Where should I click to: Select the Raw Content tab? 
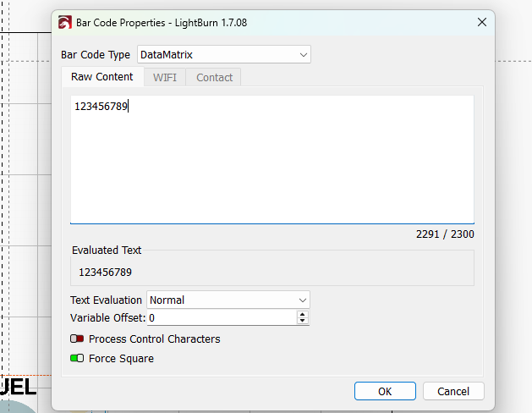pyautogui.click(x=102, y=77)
